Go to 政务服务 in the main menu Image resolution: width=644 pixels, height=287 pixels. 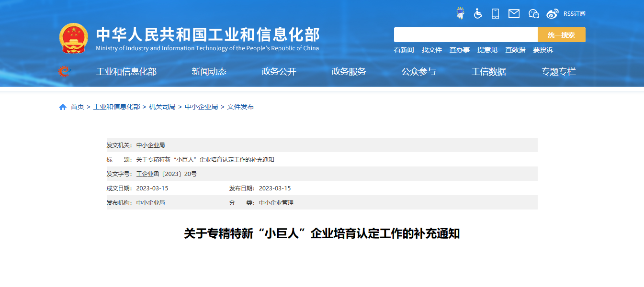(349, 72)
